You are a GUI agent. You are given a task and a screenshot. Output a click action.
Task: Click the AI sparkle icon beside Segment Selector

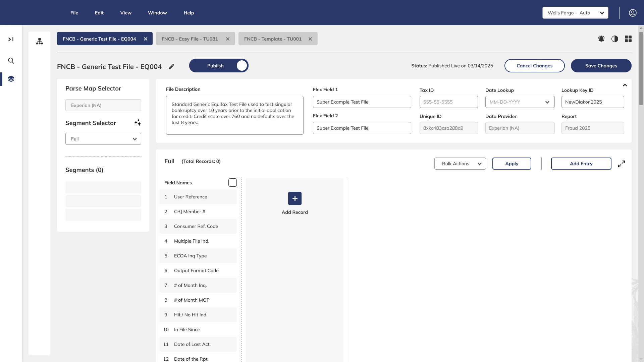(x=138, y=122)
